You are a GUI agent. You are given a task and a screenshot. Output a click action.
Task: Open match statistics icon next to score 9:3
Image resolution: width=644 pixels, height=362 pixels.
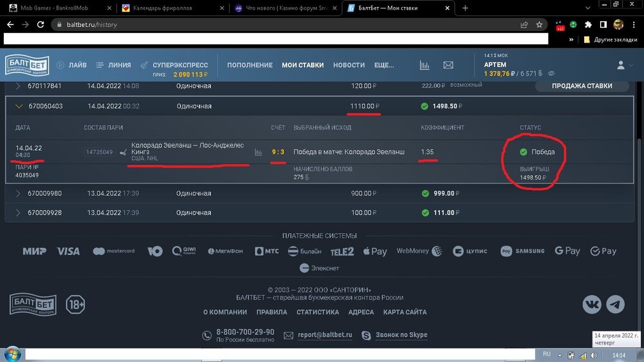click(x=259, y=153)
